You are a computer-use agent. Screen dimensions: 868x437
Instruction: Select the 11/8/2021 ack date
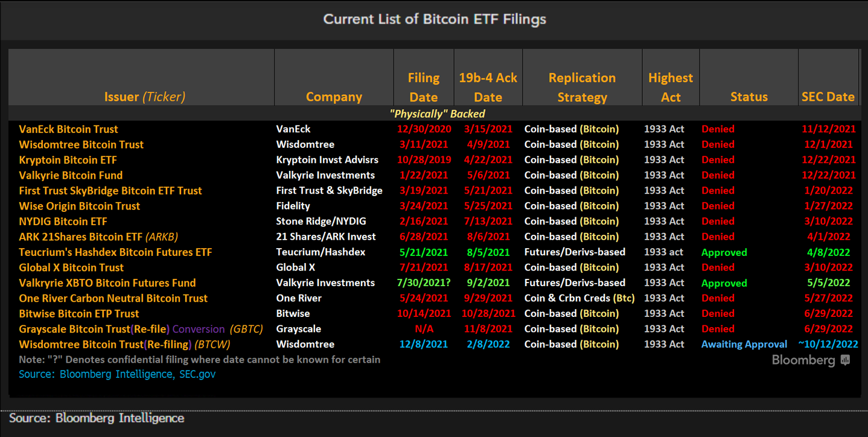tap(488, 329)
